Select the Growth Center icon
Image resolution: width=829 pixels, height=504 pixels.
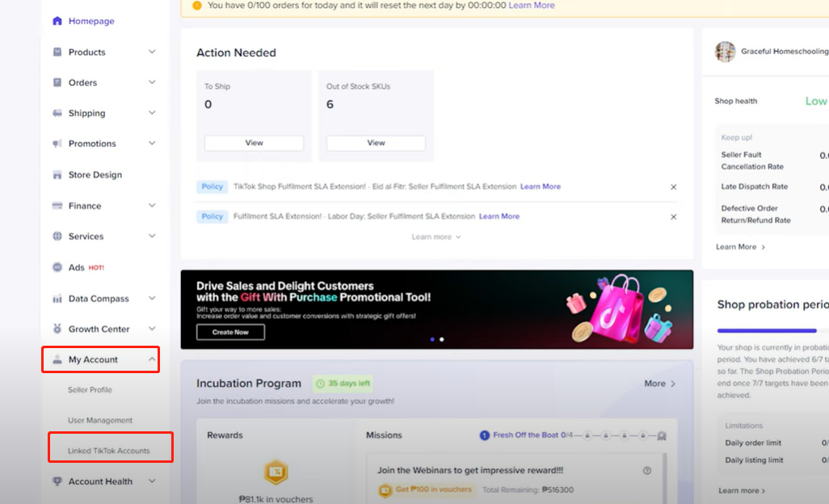pyautogui.click(x=56, y=328)
